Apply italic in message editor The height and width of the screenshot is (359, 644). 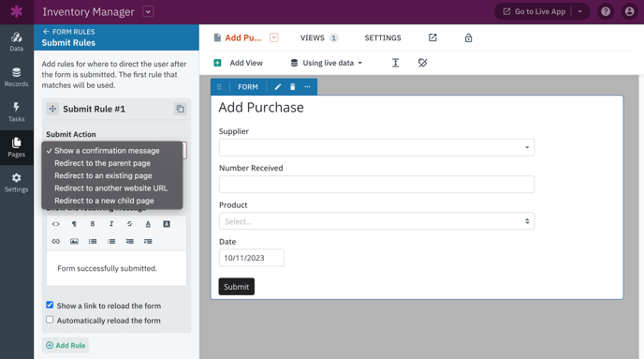pyautogui.click(x=110, y=224)
